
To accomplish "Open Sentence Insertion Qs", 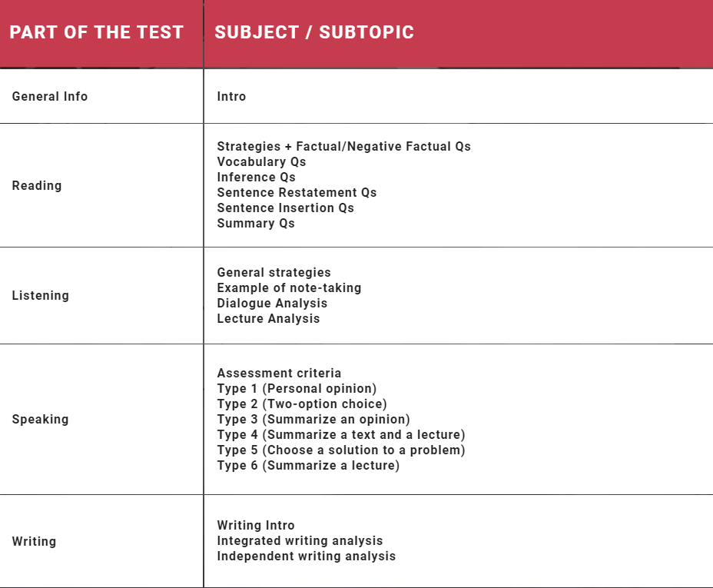I will [285, 208].
